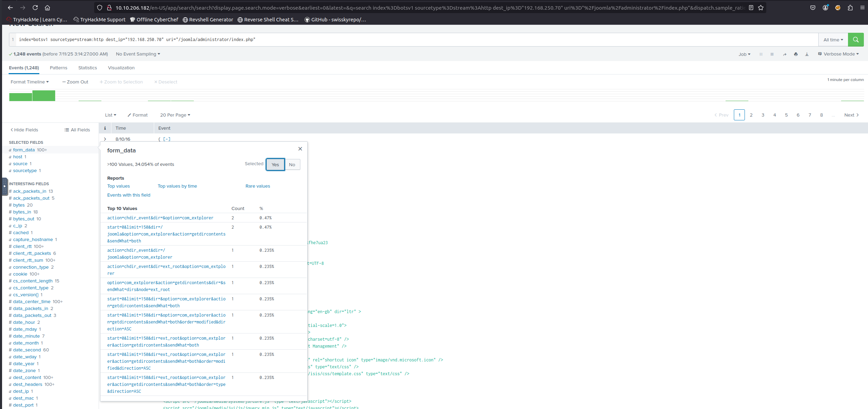Reload the page with the refresh icon
868x409 pixels.
[x=35, y=8]
